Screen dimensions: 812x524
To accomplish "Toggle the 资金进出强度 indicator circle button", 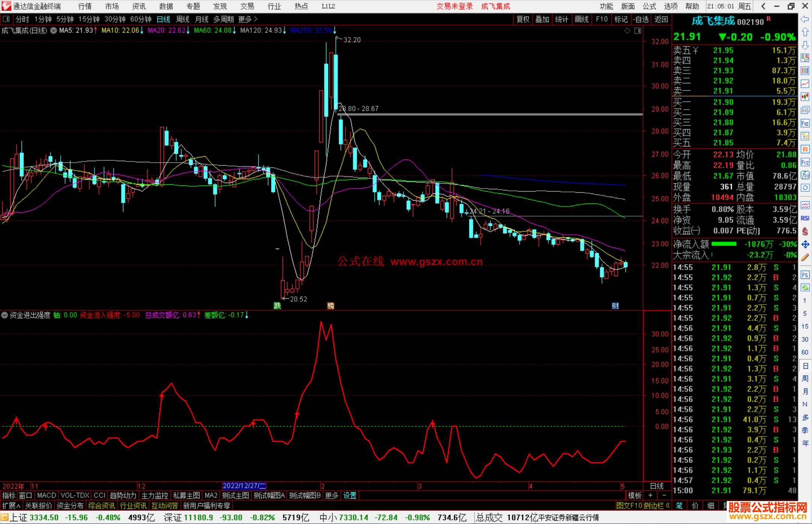I will coord(5,315).
